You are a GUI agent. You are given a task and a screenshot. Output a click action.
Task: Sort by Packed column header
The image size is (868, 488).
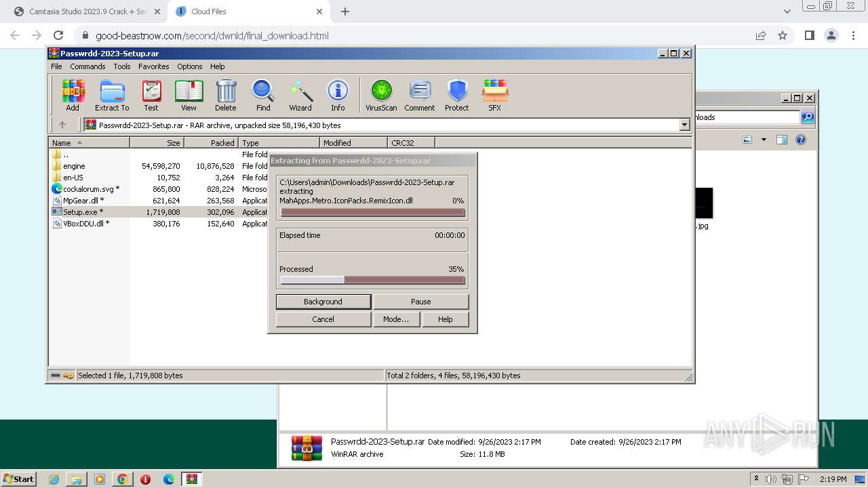(211, 143)
